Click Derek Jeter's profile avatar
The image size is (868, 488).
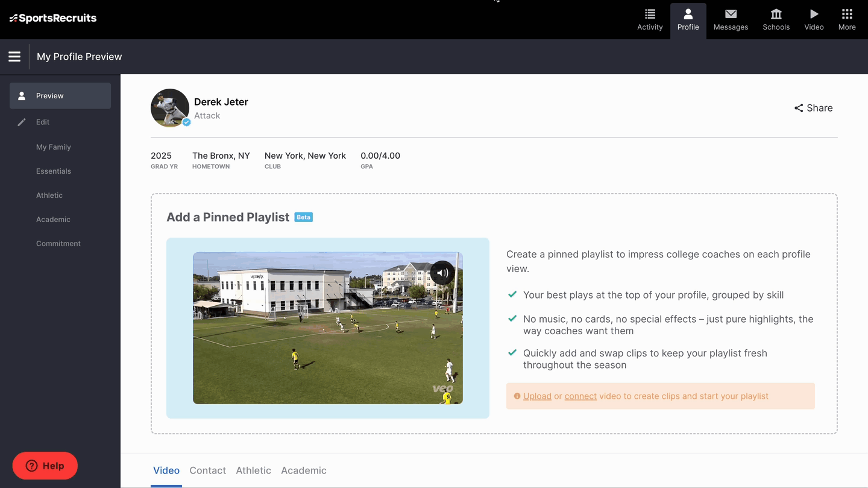tap(170, 108)
